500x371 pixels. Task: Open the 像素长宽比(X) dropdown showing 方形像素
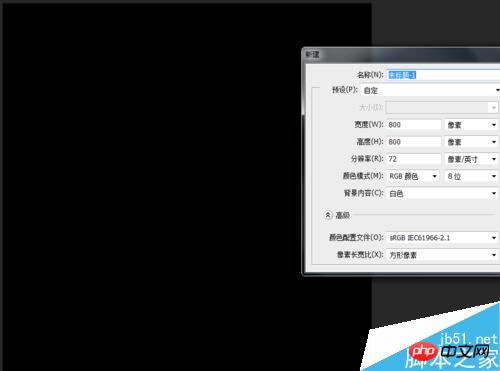[442, 255]
